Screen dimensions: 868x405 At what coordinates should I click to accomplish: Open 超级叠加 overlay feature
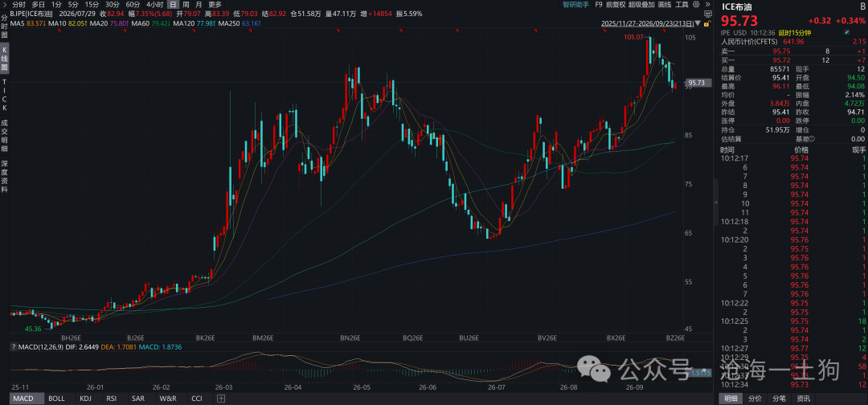tap(641, 4)
